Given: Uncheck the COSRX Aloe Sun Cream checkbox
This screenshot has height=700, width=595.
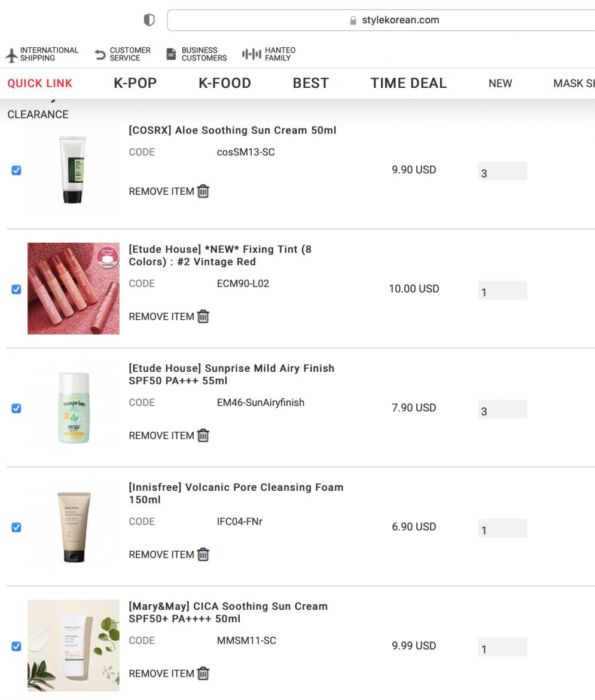Looking at the screenshot, I should pyautogui.click(x=16, y=170).
